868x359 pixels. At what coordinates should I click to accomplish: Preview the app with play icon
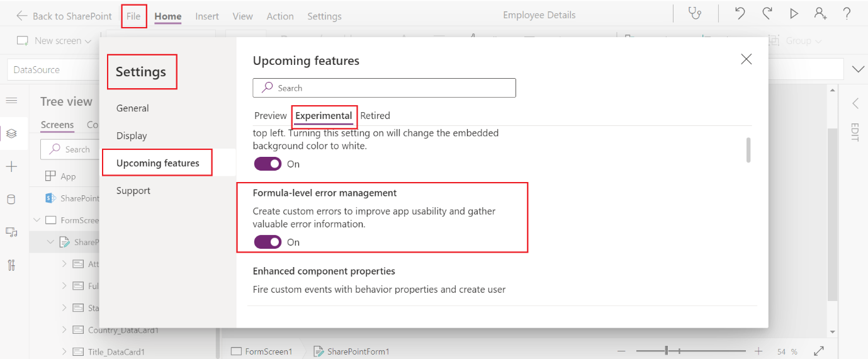point(794,14)
